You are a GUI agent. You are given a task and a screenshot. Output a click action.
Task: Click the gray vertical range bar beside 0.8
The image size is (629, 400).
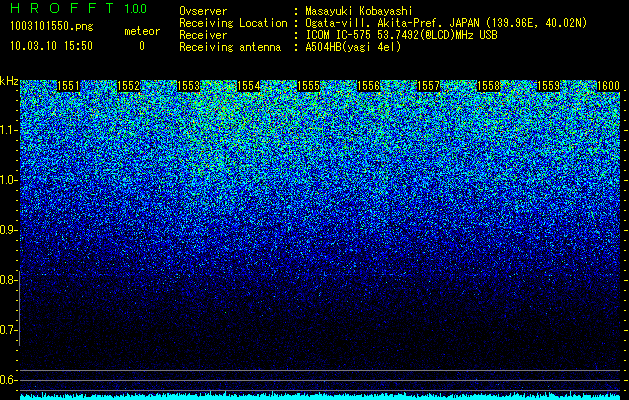tap(19, 308)
